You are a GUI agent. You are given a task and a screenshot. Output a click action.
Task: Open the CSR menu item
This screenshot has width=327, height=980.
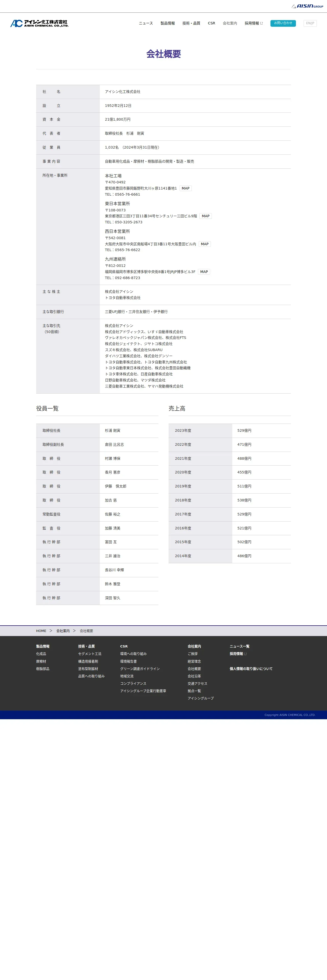(211, 23)
